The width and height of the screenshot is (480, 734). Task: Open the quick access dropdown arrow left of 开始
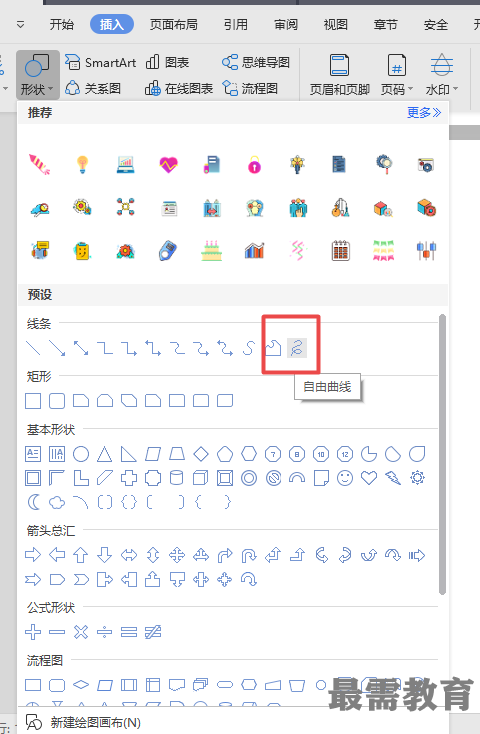(20, 24)
